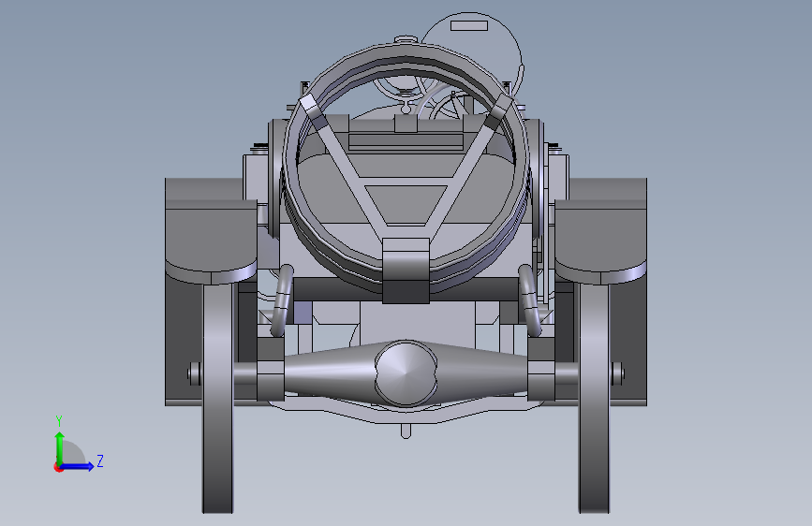Image resolution: width=812 pixels, height=526 pixels.
Task: Select the differential housing dome at axle center
Action: click(x=406, y=373)
